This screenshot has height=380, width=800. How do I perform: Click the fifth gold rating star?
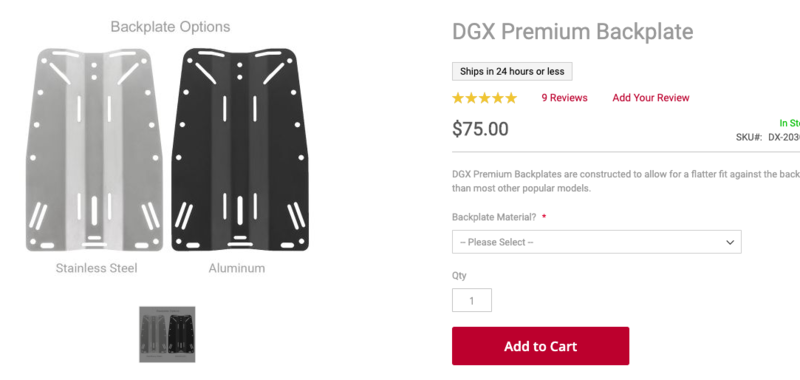coord(511,98)
